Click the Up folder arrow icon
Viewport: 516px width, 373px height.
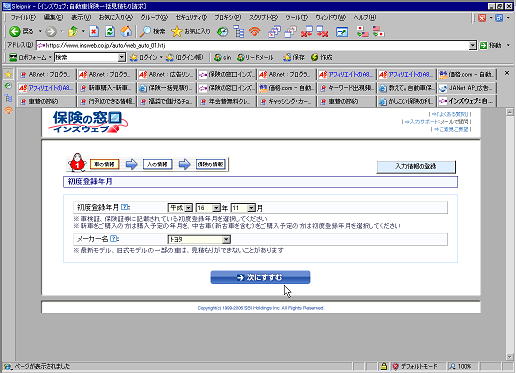tap(73, 32)
